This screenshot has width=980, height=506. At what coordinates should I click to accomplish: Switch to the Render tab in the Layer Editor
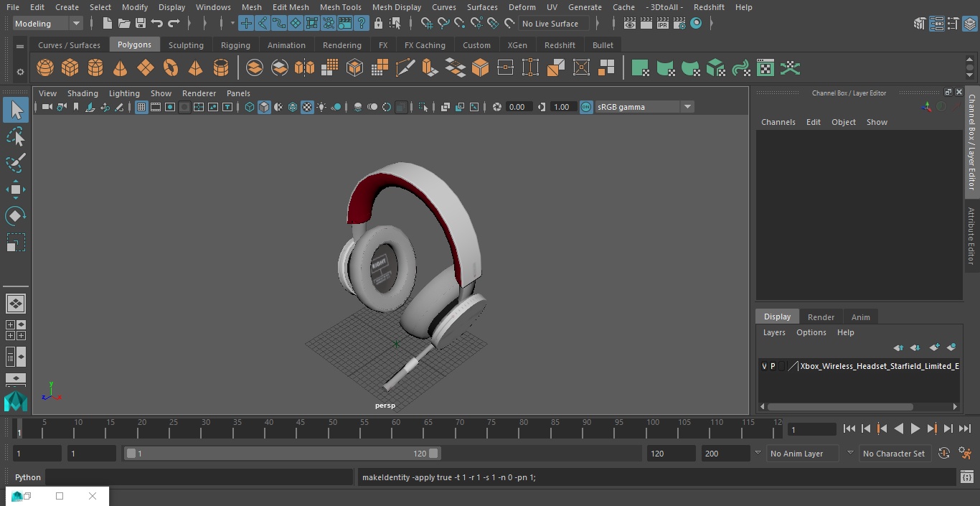tap(821, 317)
